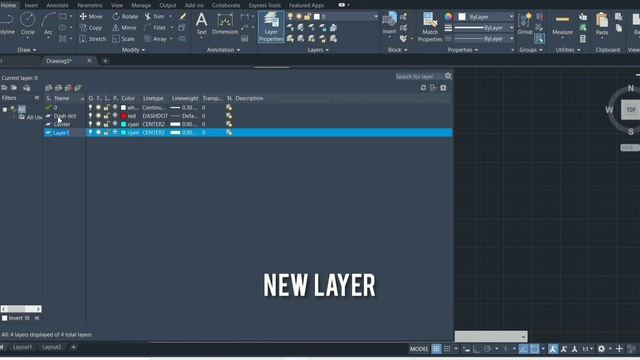Expand the Draw panel dropdown
Screen dimensions: 640x360
click(x=27, y=50)
